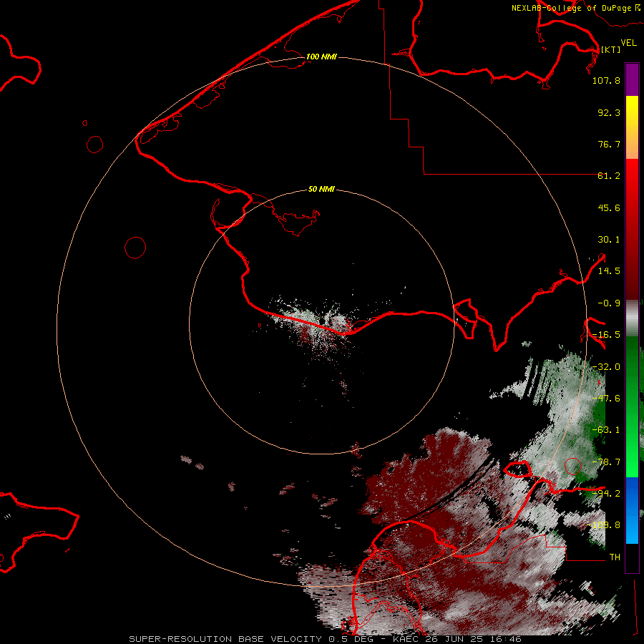
Task: Click the [KT] units label
Action: point(610,49)
